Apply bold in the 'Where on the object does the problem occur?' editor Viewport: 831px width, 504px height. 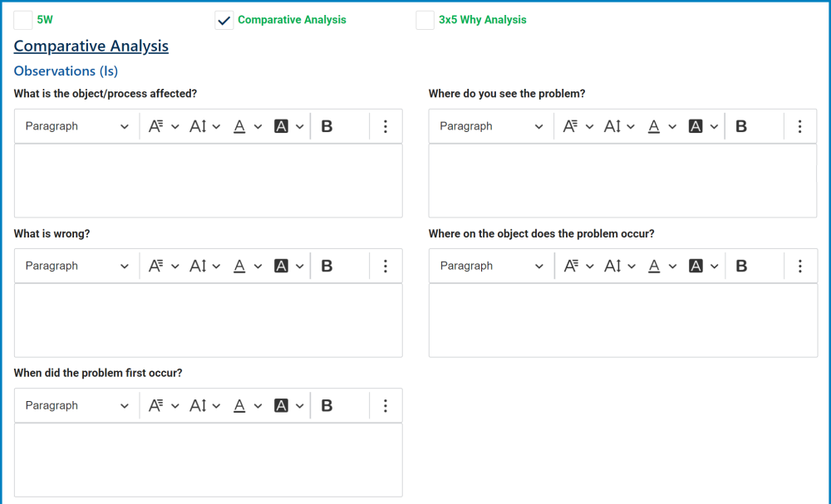tap(741, 266)
